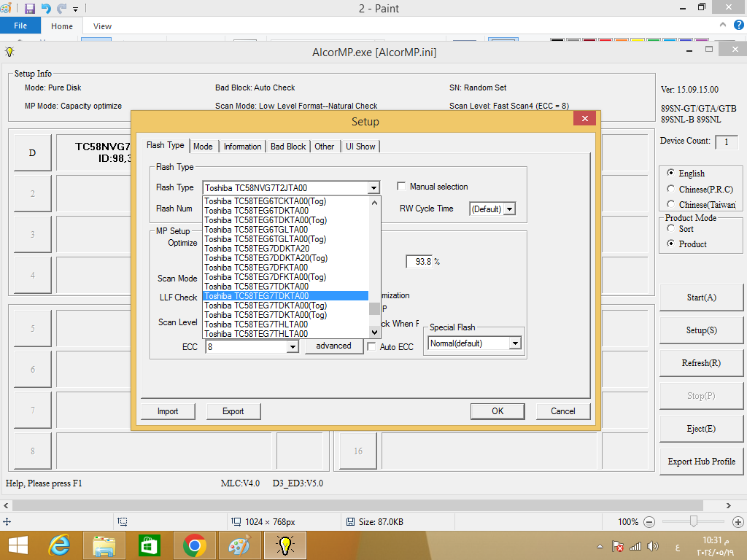Click Save icon in Paint quick access toolbar
747x560 pixels.
[x=29, y=8]
